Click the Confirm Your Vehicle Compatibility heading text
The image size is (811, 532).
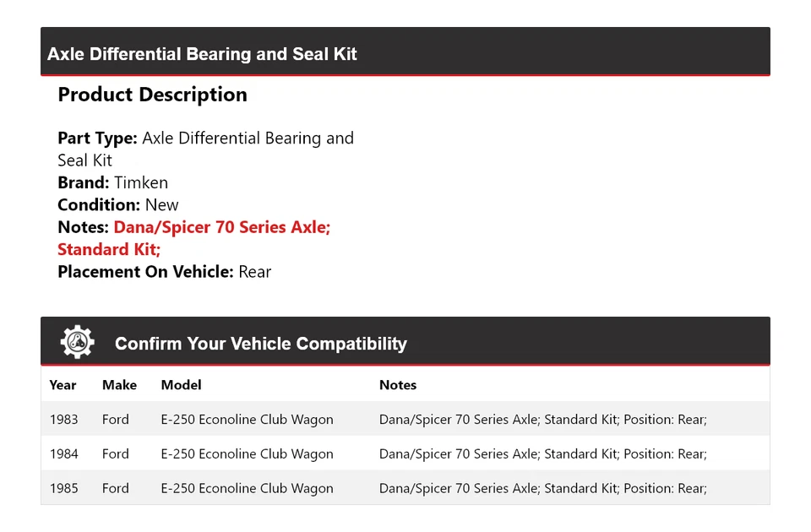[260, 344]
